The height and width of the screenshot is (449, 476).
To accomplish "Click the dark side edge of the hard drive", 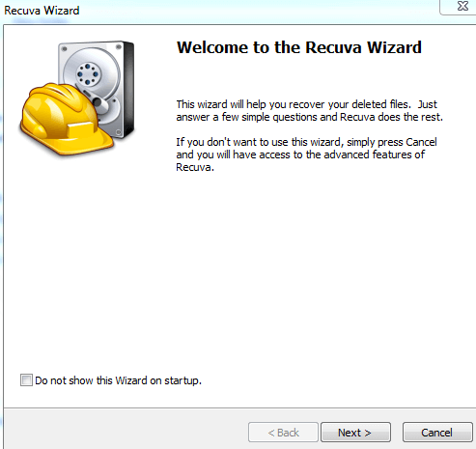I will tap(128, 89).
